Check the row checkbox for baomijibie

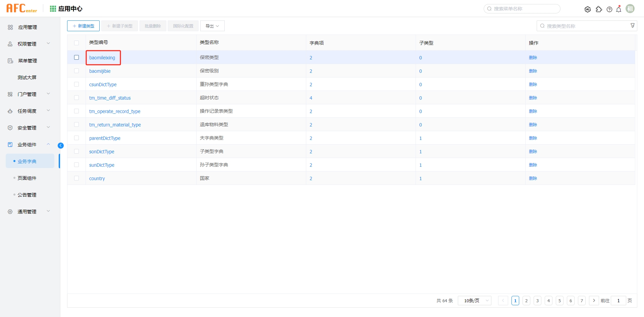pyautogui.click(x=76, y=71)
